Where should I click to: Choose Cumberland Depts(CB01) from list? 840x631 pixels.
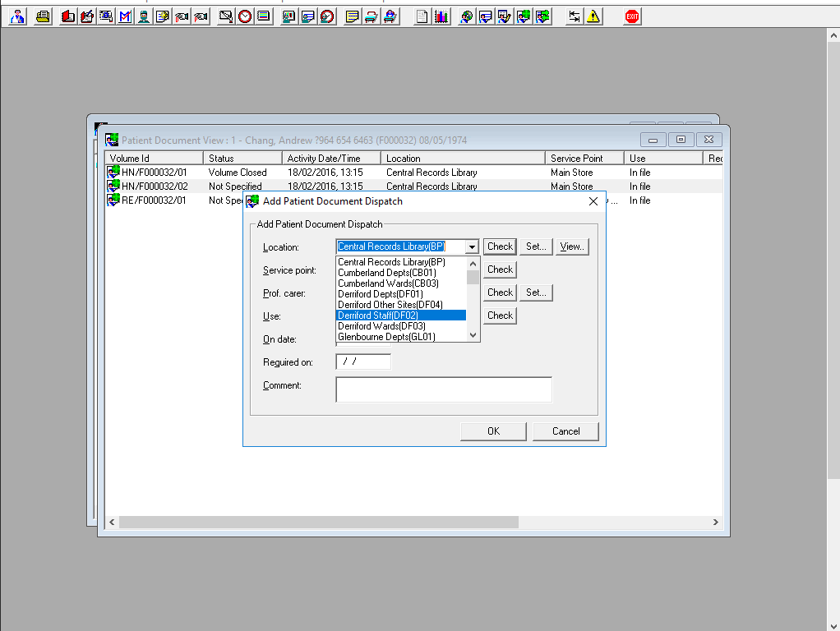tap(401, 273)
